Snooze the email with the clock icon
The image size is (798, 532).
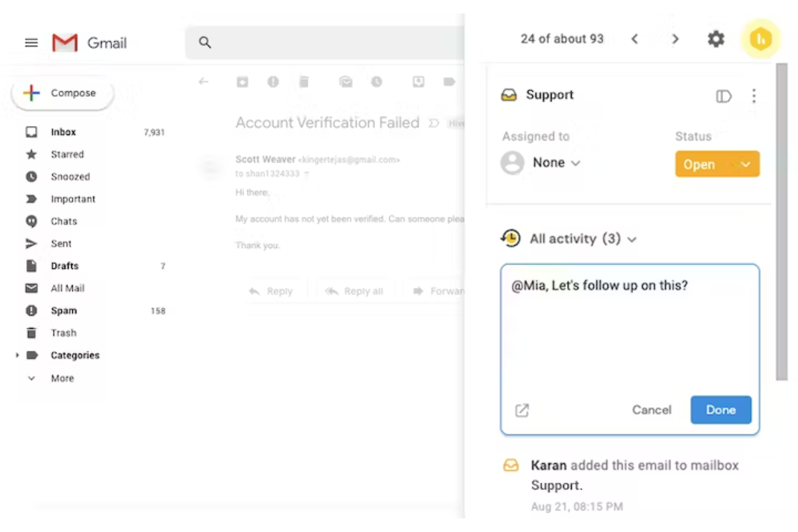376,81
